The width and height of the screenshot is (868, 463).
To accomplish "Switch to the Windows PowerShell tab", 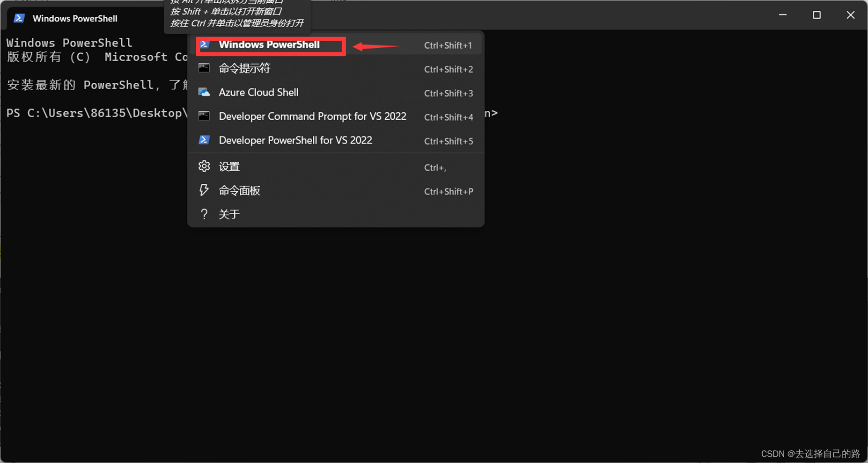I will [x=75, y=18].
